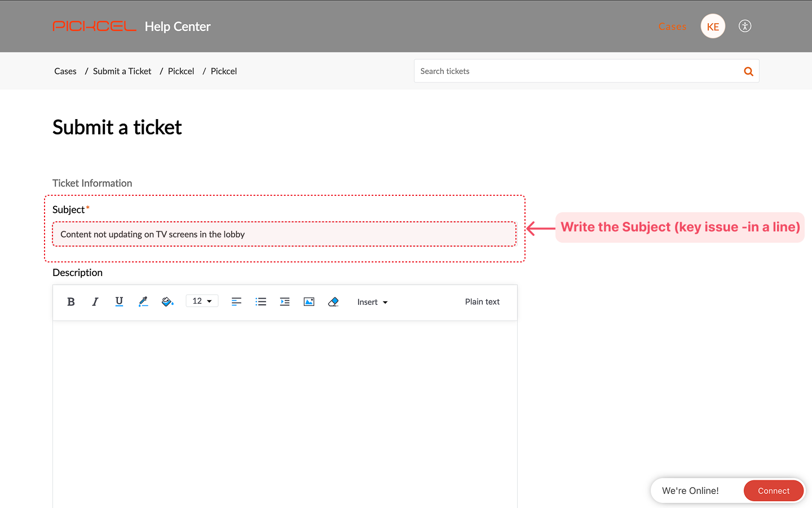Toggle bold formatting in description editor
The image size is (812, 508).
point(71,302)
